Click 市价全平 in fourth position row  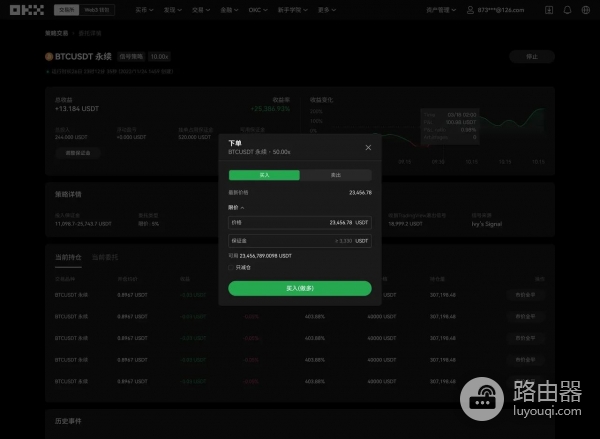pyautogui.click(x=525, y=360)
